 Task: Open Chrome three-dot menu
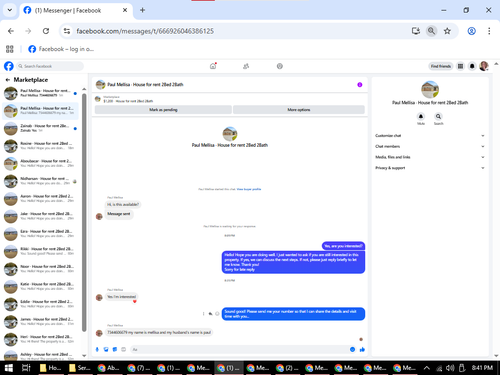[489, 31]
